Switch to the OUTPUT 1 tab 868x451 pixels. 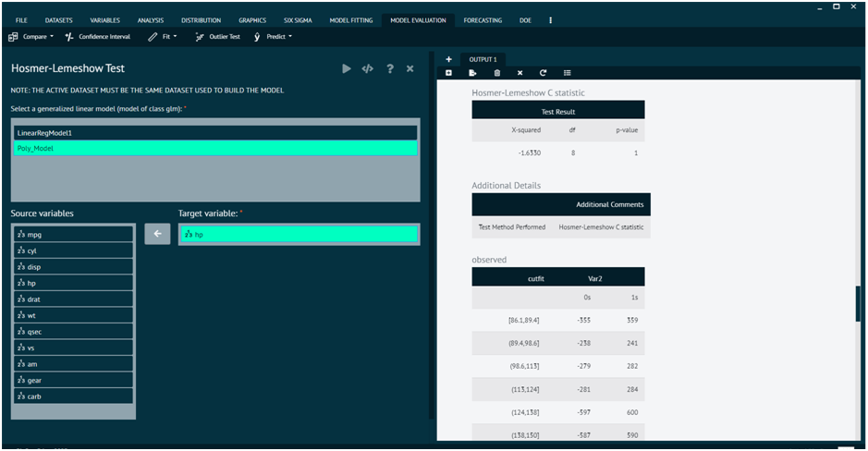click(483, 59)
